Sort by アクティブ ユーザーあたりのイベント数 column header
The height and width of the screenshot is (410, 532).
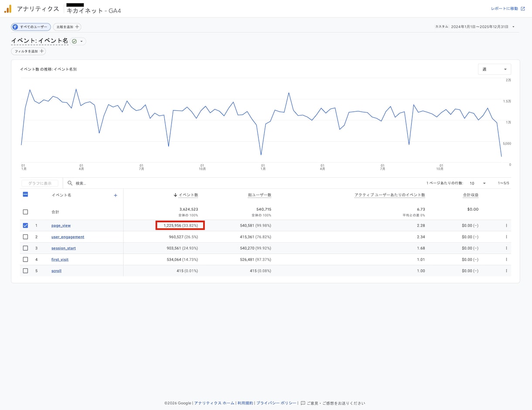390,195
